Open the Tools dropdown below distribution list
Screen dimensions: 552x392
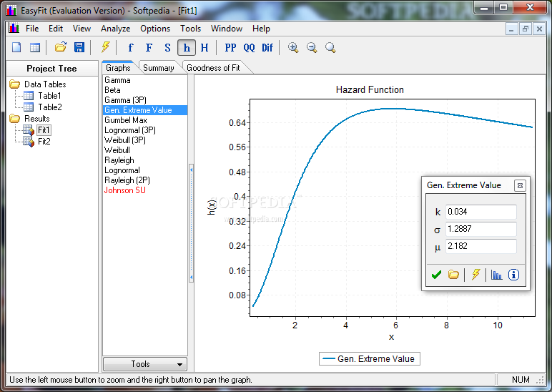click(x=144, y=364)
